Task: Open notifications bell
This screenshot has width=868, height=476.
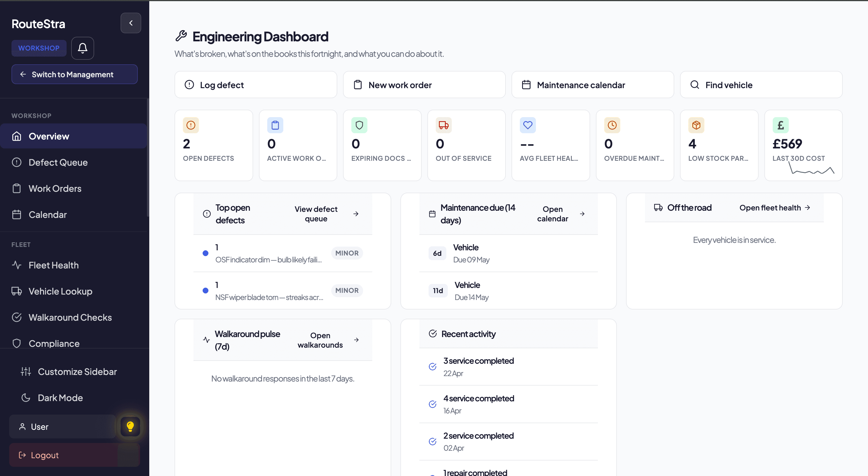Action: (x=83, y=48)
